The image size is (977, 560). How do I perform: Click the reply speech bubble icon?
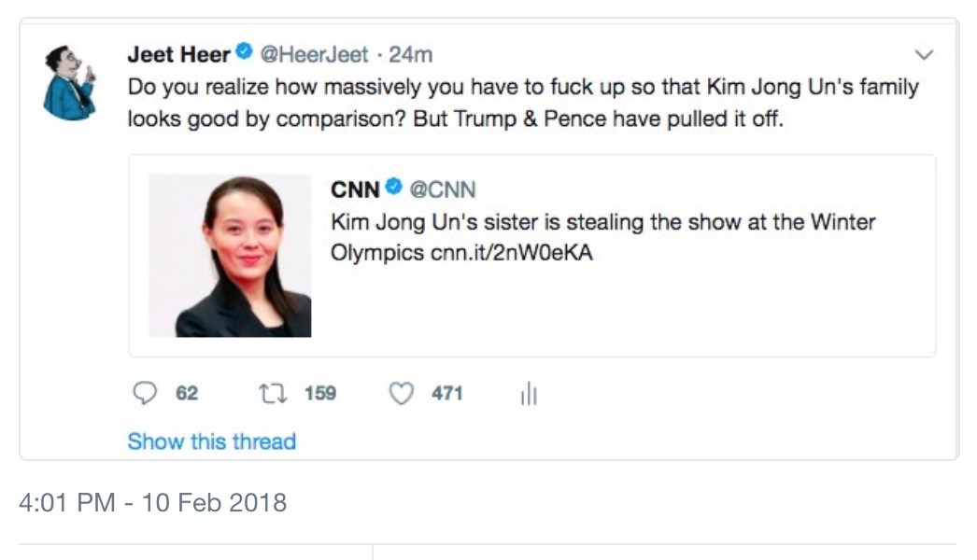pyautogui.click(x=145, y=393)
